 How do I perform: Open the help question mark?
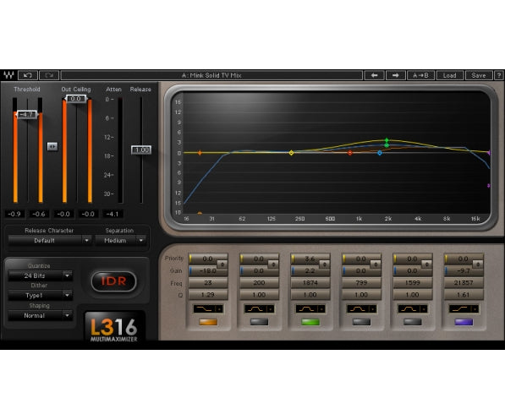point(498,75)
